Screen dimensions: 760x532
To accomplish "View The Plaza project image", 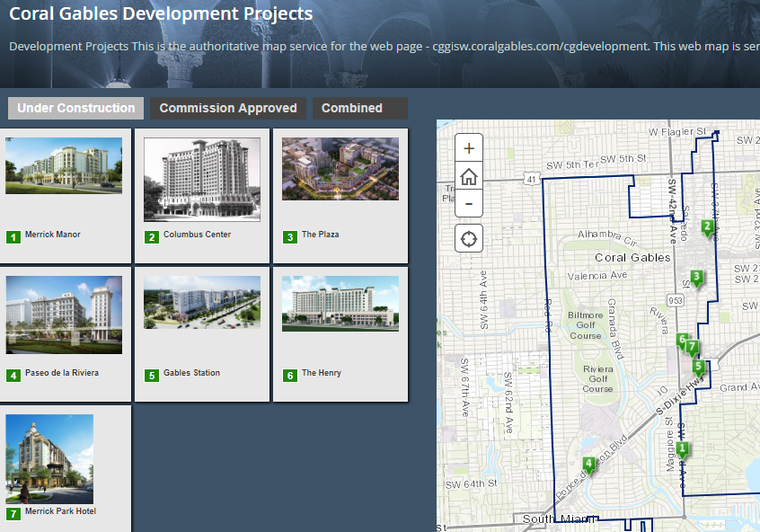I will [340, 169].
